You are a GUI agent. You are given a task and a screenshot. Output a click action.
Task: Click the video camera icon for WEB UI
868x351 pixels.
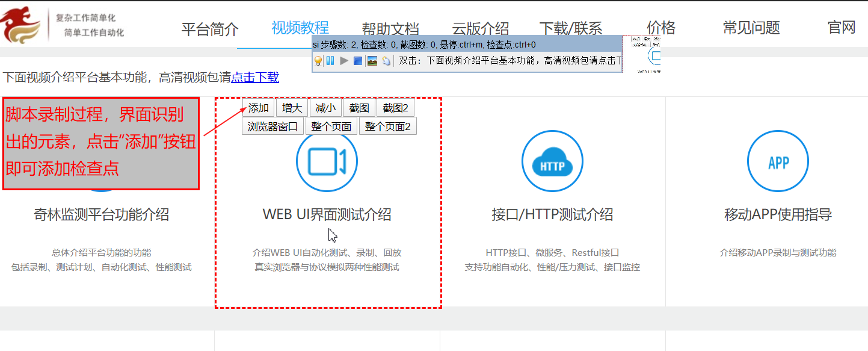pos(327,161)
